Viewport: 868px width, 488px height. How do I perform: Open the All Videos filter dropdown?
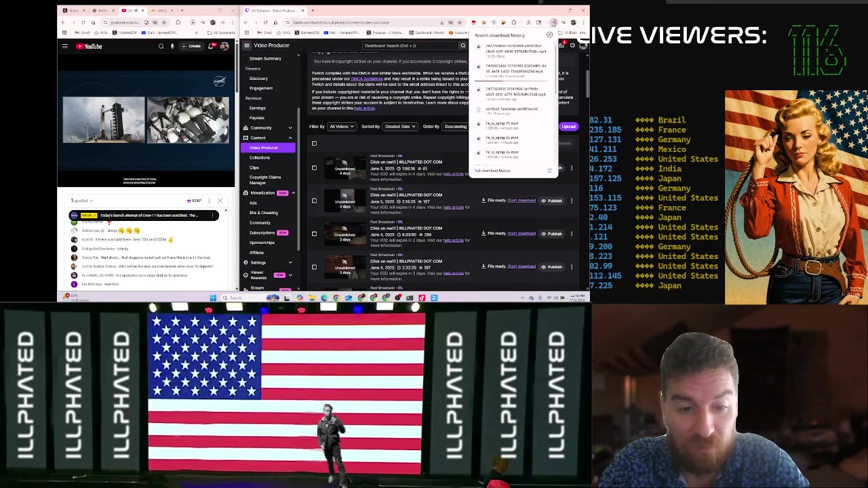[342, 126]
